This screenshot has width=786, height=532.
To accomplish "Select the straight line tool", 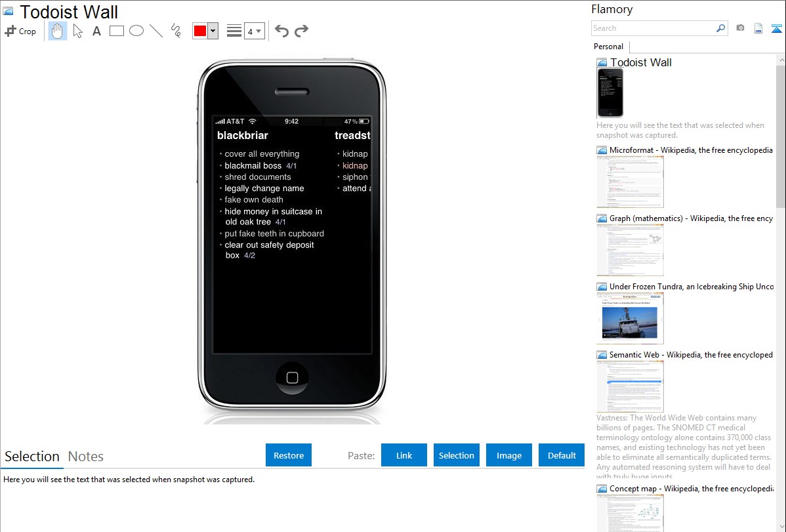I will click(x=156, y=31).
